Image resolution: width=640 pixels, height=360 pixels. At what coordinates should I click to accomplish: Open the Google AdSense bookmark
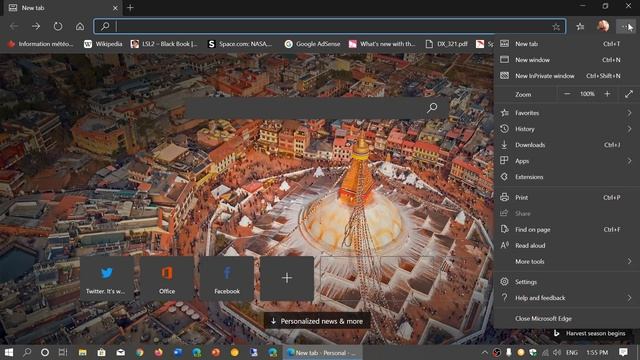(312, 44)
